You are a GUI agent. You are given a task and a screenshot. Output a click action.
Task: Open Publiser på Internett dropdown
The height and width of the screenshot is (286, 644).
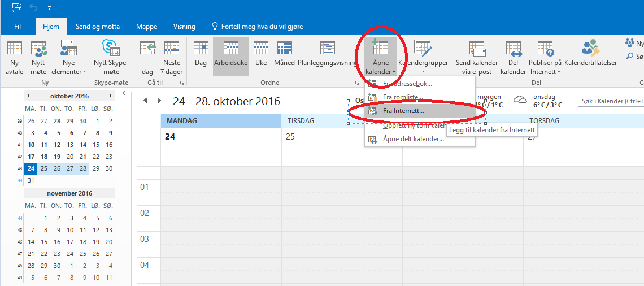click(x=545, y=58)
